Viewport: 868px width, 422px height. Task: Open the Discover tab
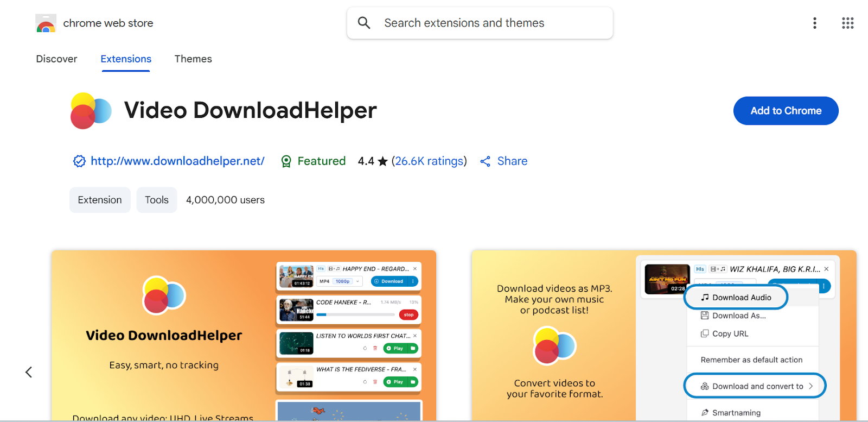point(56,59)
